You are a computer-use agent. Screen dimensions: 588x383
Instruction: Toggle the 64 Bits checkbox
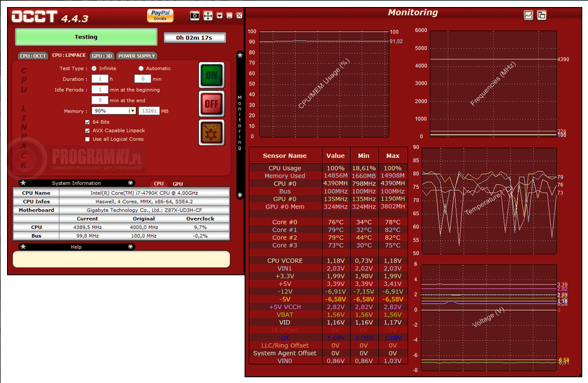(x=88, y=122)
